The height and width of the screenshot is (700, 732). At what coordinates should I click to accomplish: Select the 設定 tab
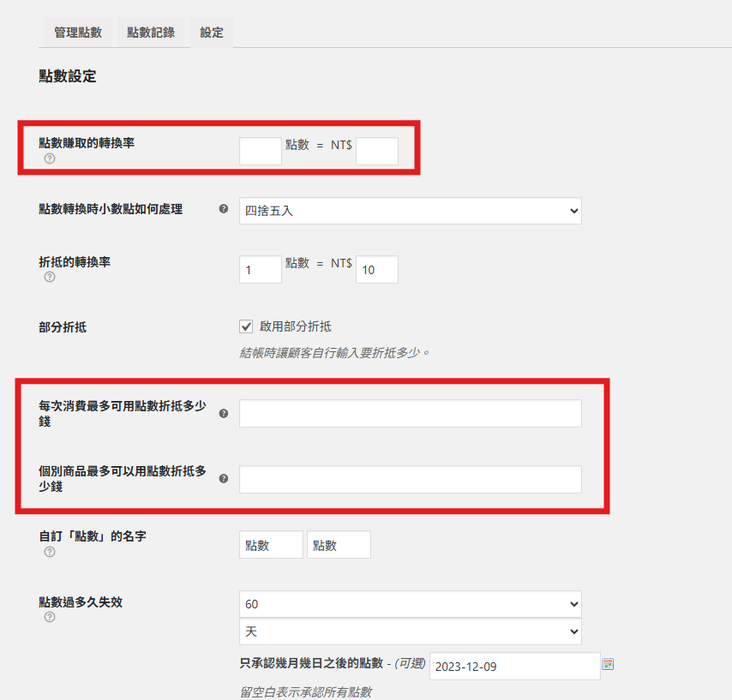click(x=212, y=33)
